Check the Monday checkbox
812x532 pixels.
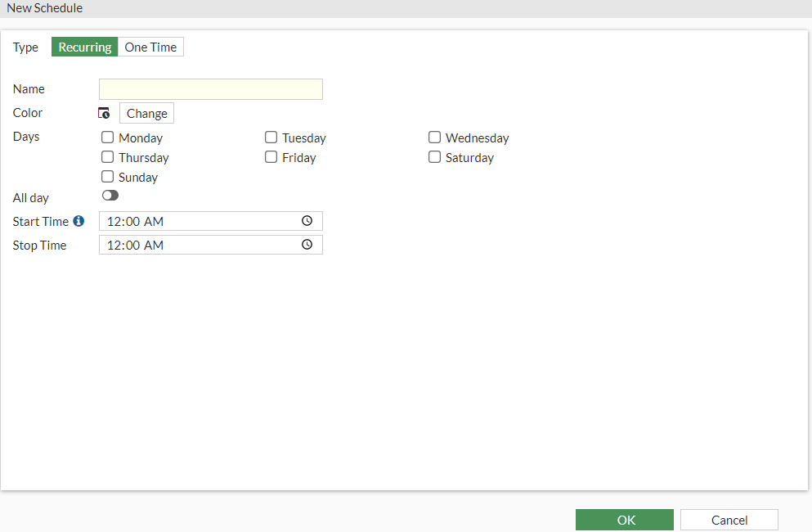click(x=107, y=138)
